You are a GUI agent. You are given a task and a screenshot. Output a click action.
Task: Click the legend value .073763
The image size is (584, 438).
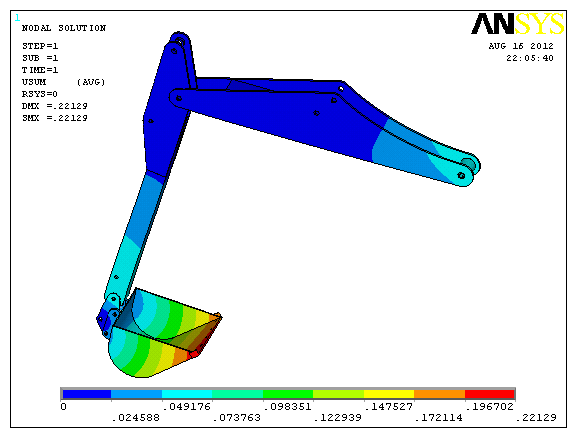coord(237,418)
